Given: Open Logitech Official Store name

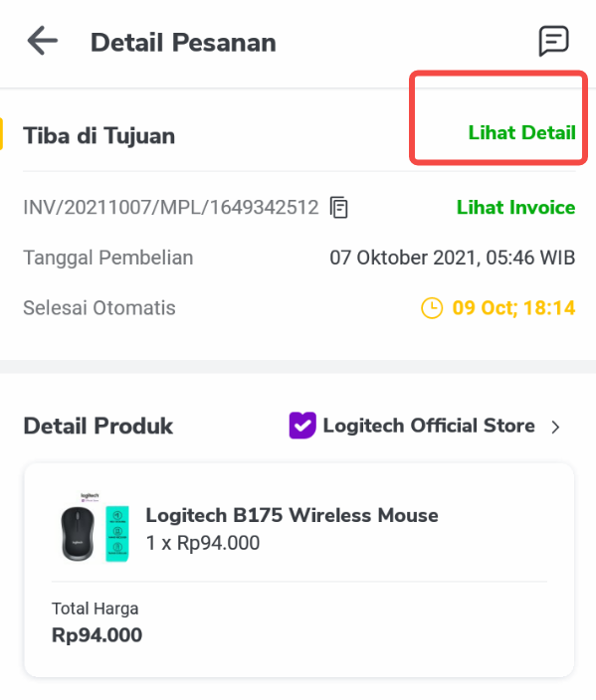Looking at the screenshot, I should click(429, 426).
